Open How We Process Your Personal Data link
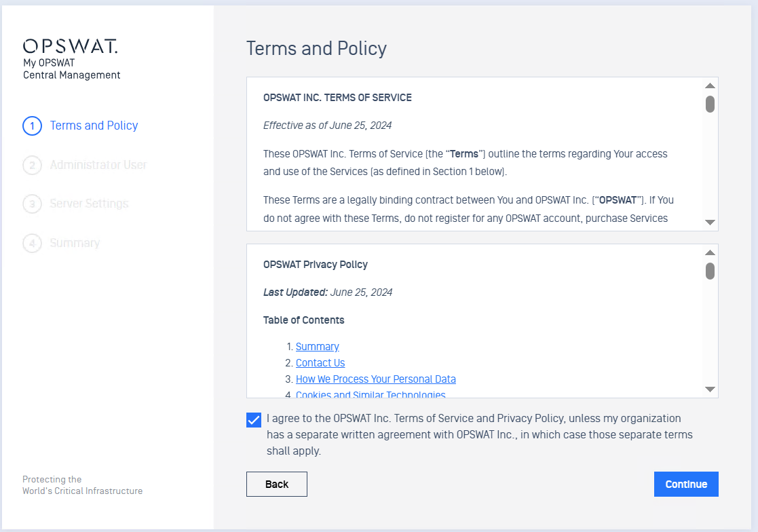The height and width of the screenshot is (532, 758). pos(376,379)
